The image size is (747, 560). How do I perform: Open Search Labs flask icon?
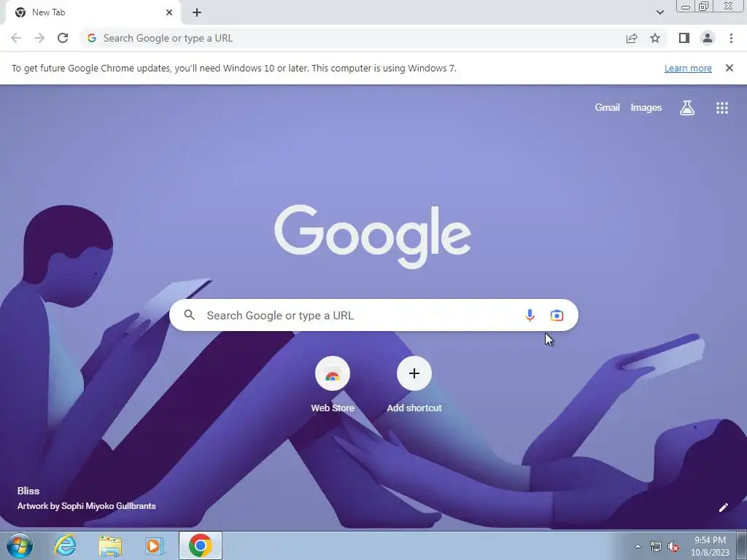coord(687,108)
